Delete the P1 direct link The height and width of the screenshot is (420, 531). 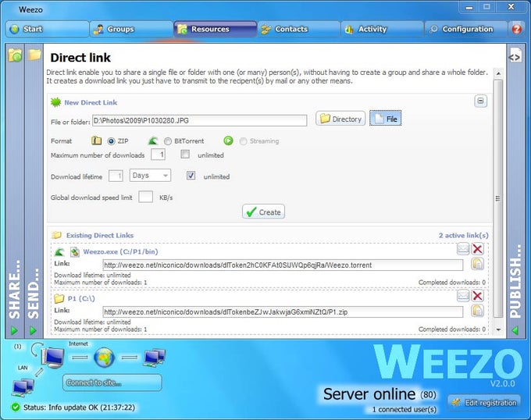(477, 296)
